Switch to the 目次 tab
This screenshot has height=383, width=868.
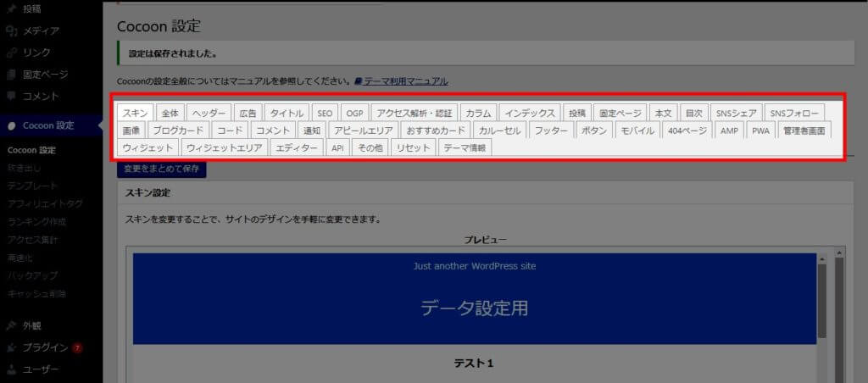(x=693, y=113)
